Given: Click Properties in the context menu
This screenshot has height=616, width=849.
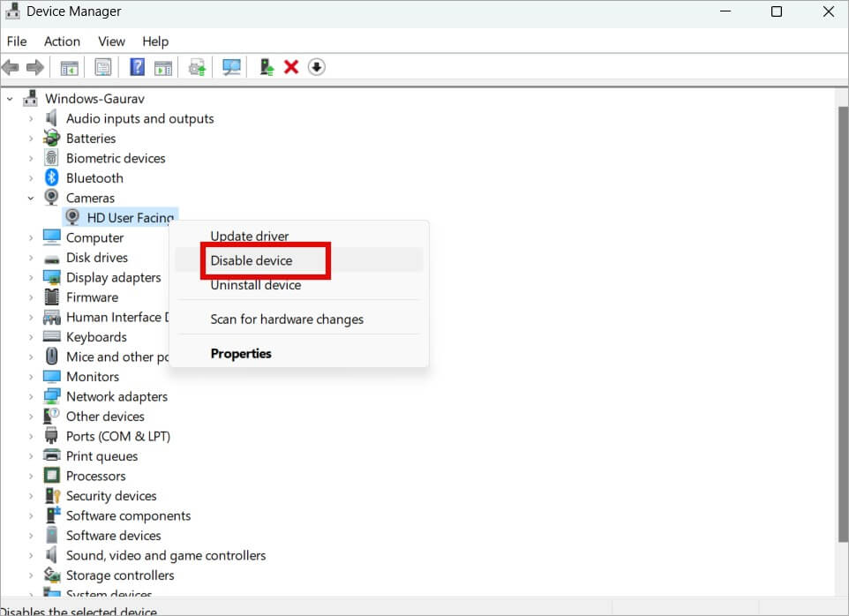Looking at the screenshot, I should [241, 354].
